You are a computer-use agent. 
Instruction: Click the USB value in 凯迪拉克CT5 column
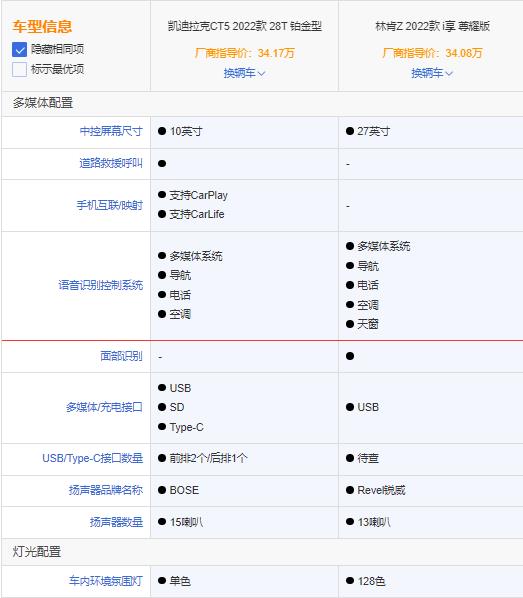tap(180, 388)
